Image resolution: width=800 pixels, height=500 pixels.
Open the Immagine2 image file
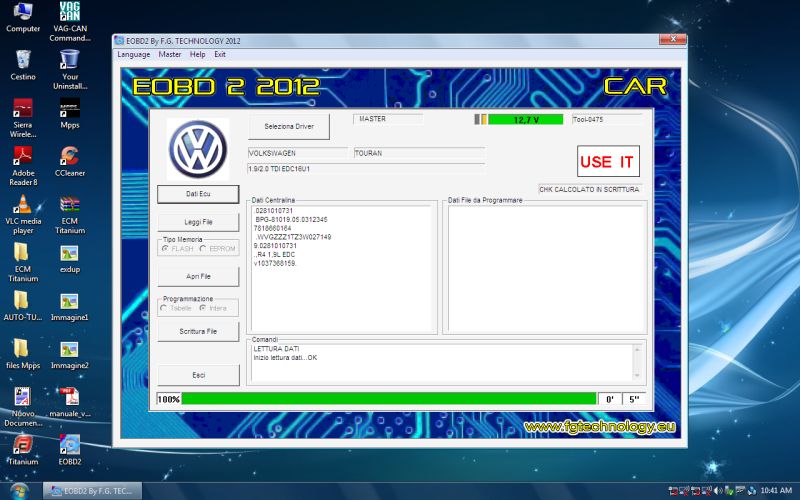tap(70, 354)
